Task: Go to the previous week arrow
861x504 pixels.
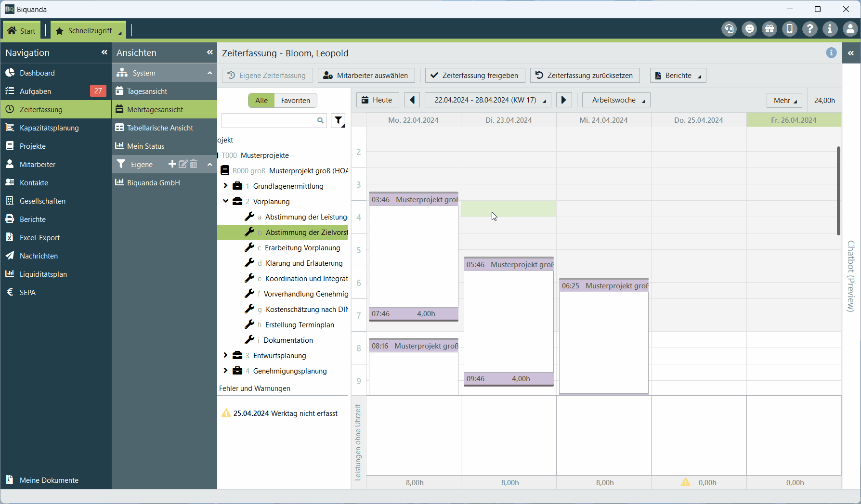Action: tap(412, 100)
